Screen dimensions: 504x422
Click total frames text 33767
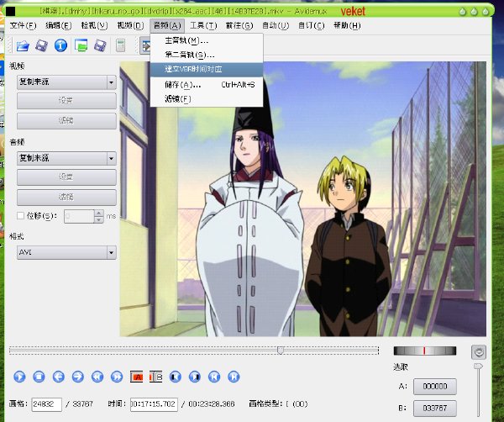[83, 404]
